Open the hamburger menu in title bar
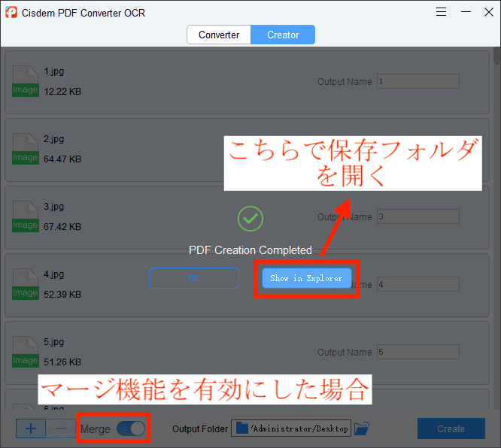Screen dimensions: 501x448 pyautogui.click(x=441, y=12)
